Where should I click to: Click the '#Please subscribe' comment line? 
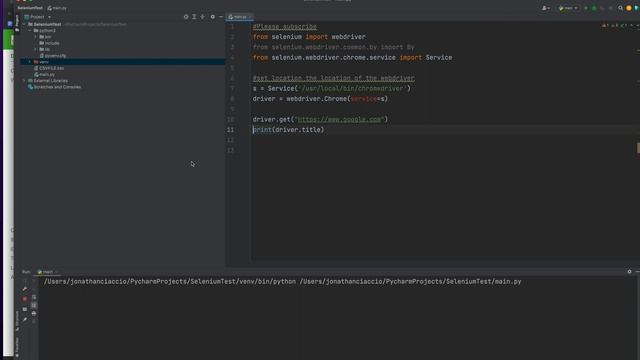point(284,27)
